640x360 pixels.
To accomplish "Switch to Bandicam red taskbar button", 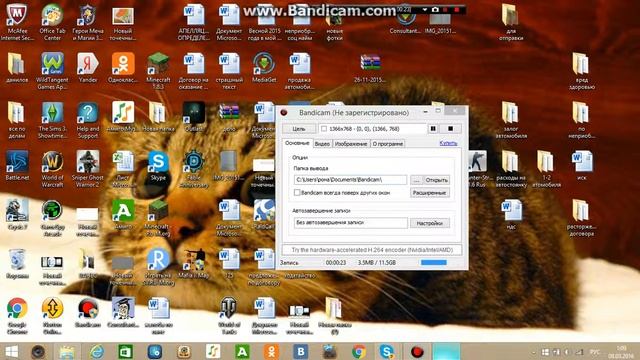I will (417, 351).
